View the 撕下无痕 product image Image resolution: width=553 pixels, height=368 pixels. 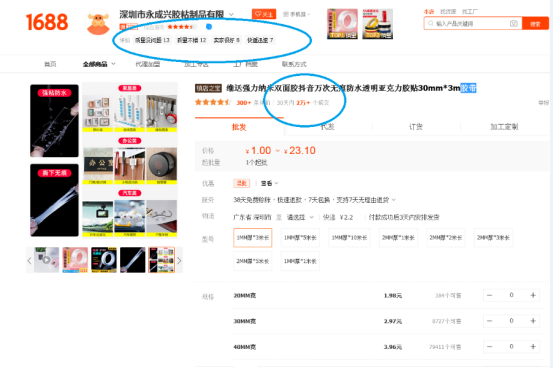[x=54, y=200]
